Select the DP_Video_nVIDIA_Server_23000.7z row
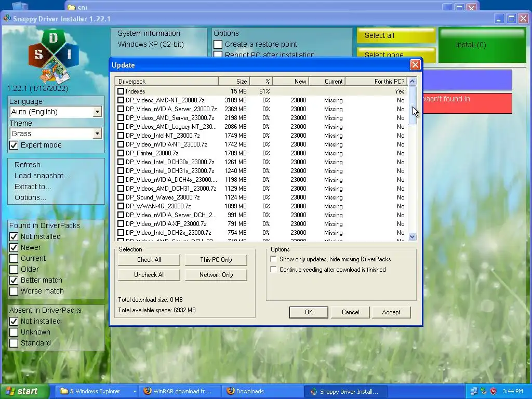The width and height of the screenshot is (532, 399). point(261,109)
